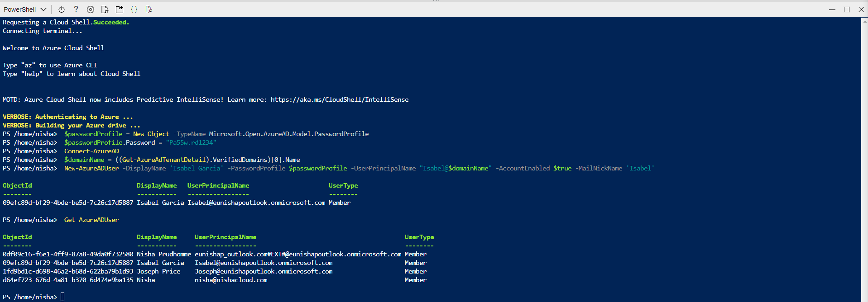Image resolution: width=868 pixels, height=302 pixels.
Task: Minimize the Cloud Shell pane
Action: point(832,9)
